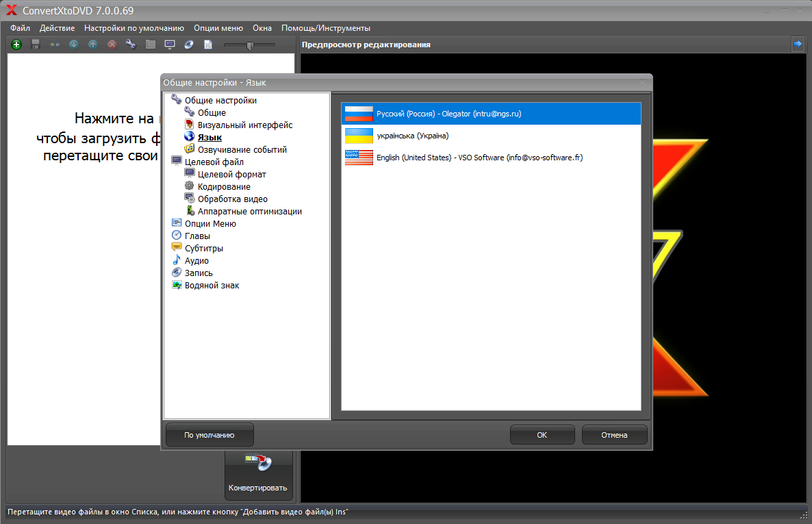Cancel the dialog with Отмена
Image resolution: width=812 pixels, height=524 pixels.
614,435
